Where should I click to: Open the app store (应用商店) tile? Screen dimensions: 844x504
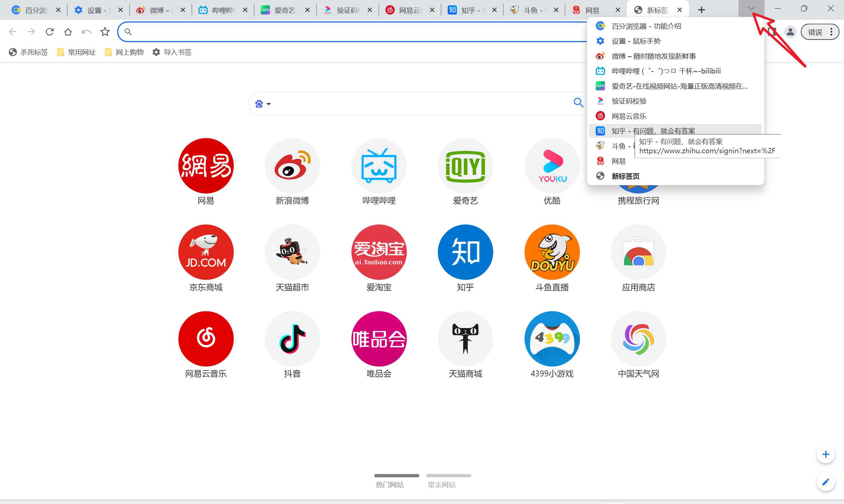click(x=639, y=252)
